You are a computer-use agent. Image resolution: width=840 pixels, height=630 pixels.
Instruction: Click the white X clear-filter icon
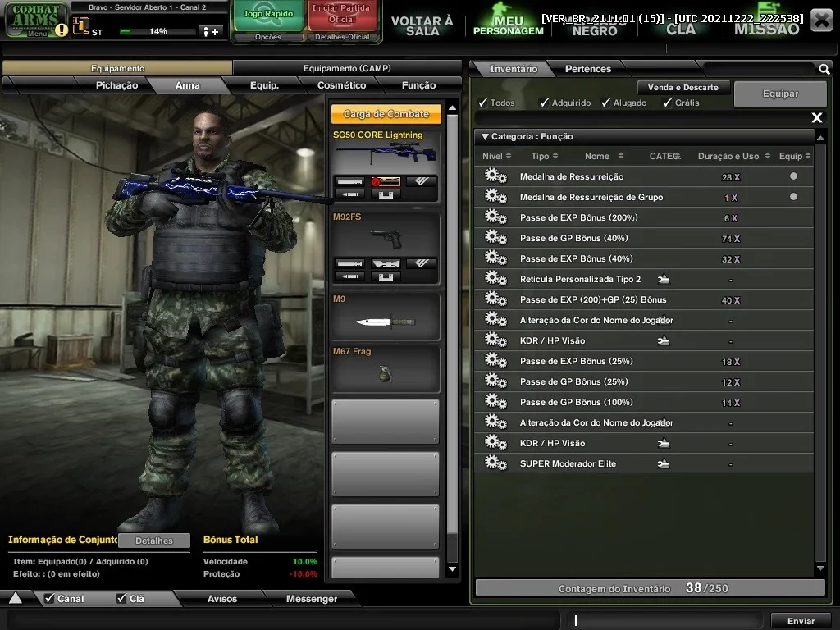[816, 117]
